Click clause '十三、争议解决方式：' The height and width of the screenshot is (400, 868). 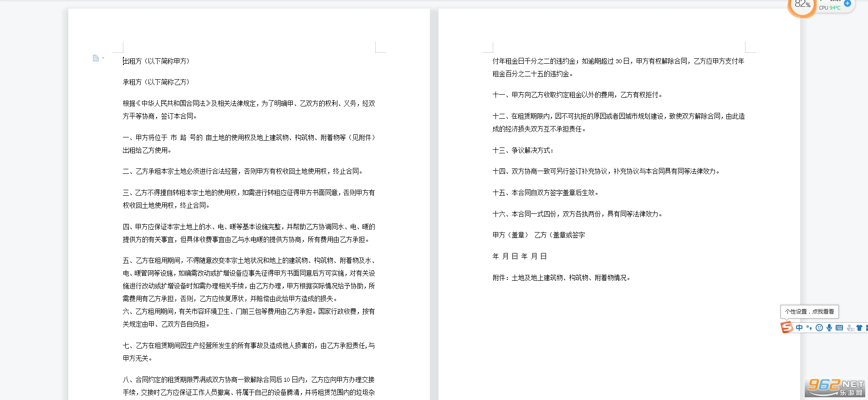click(x=523, y=150)
